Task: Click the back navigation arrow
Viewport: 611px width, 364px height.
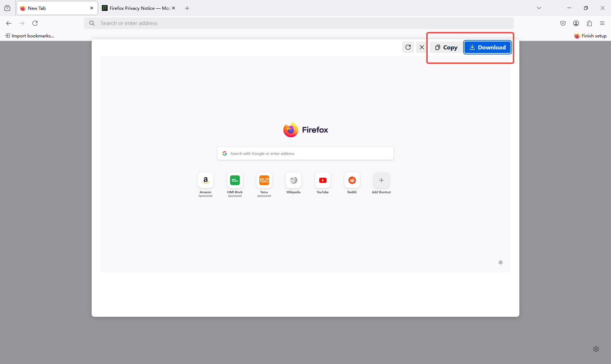Action: [8, 23]
